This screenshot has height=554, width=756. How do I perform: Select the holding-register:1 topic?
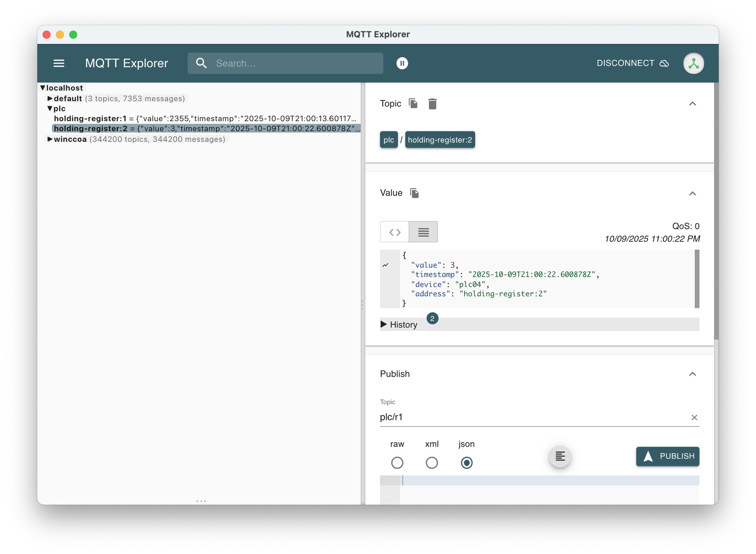[90, 119]
